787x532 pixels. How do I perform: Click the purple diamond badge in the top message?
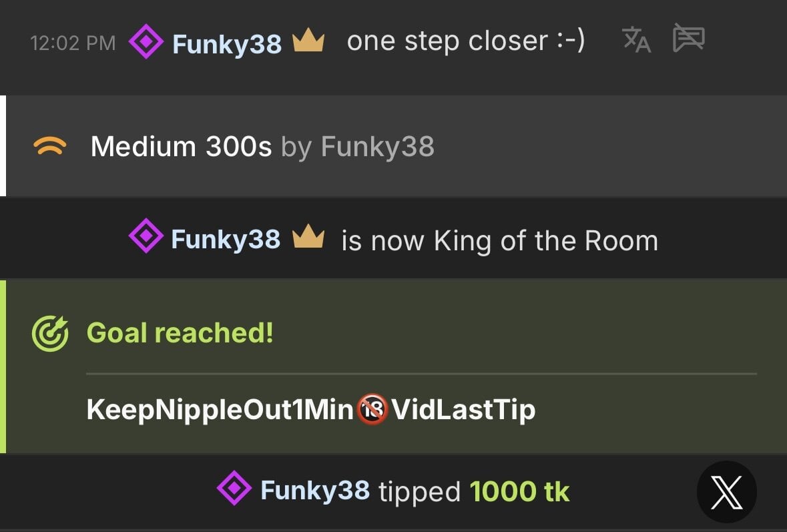(146, 42)
